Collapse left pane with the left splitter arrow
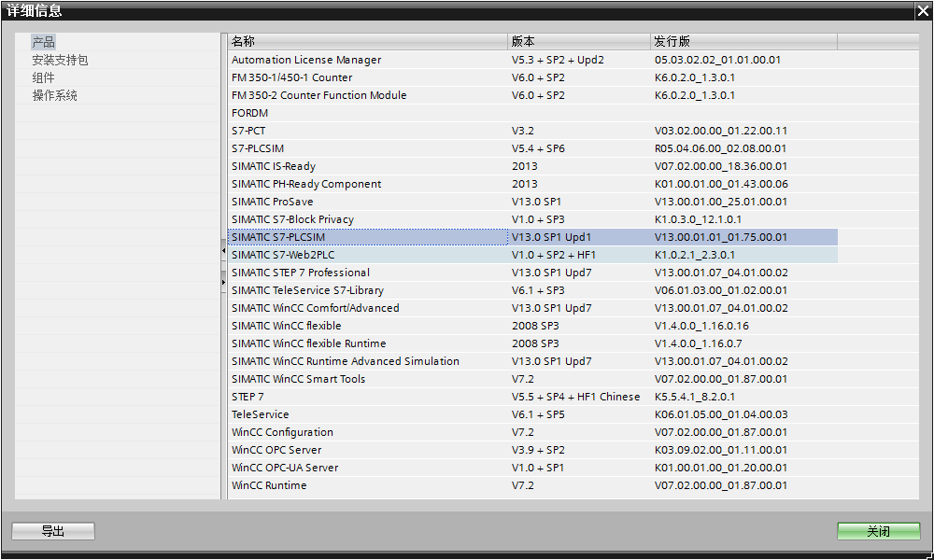 pos(223,251)
